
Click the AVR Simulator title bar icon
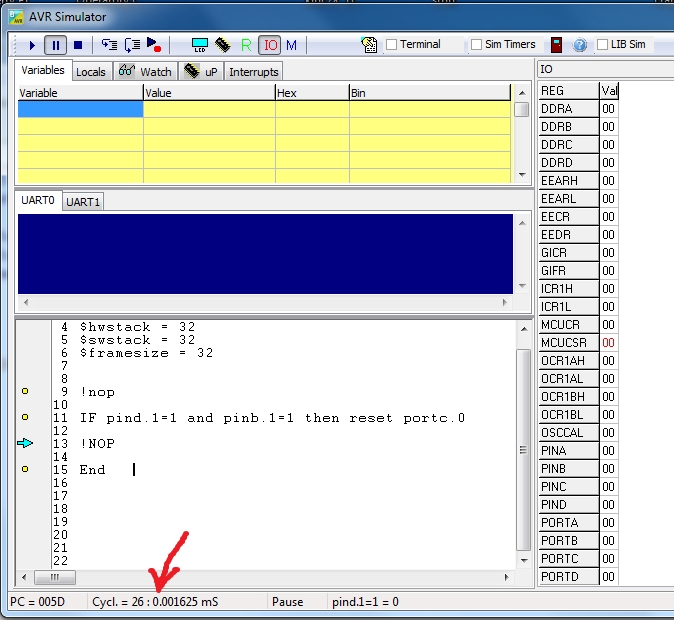coord(16,17)
